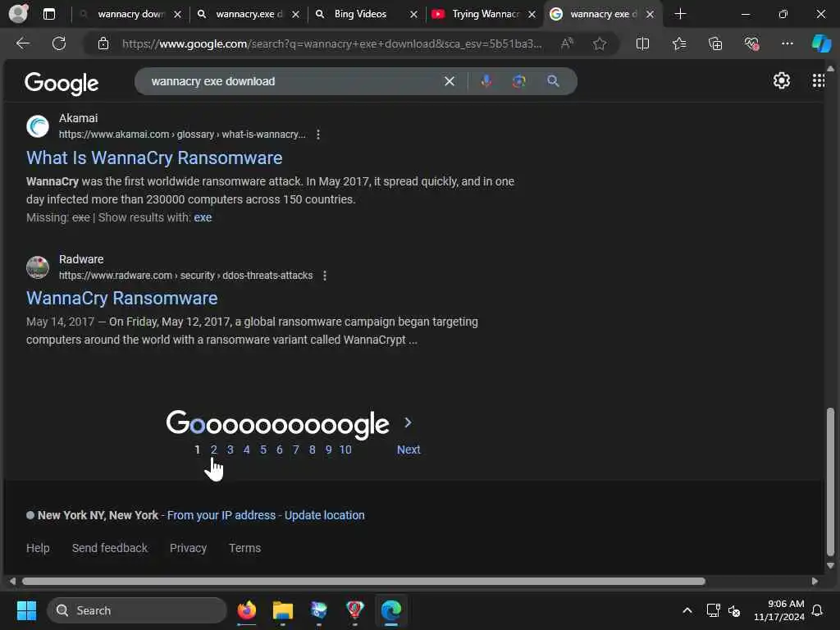Close the Trying Wannacry tab

(x=532, y=15)
